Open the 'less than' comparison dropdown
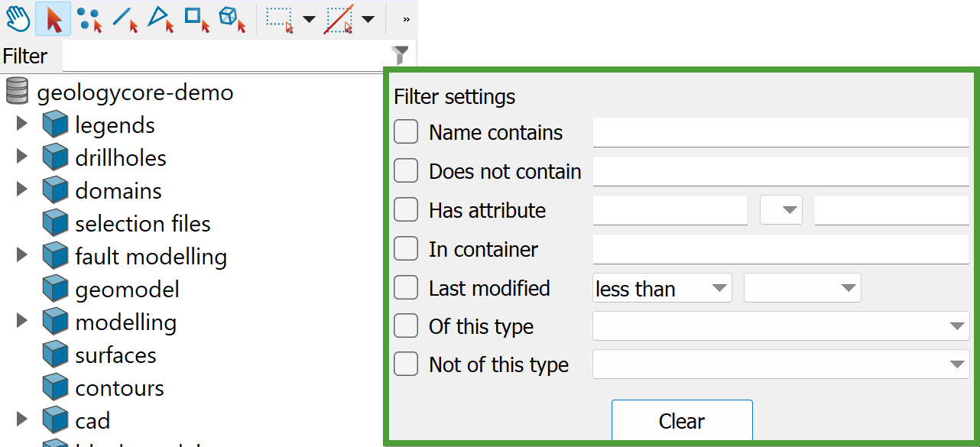Image resolution: width=980 pixels, height=447 pixels. click(x=662, y=288)
